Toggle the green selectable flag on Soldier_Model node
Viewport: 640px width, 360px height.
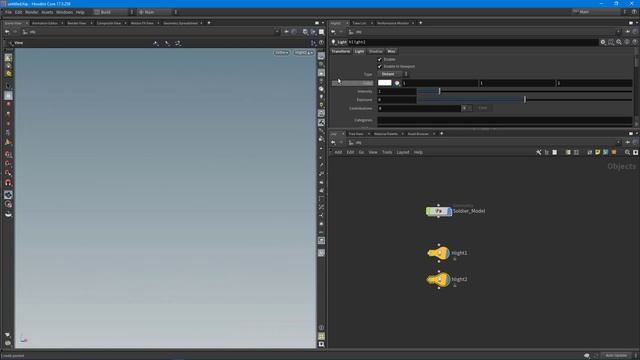coord(428,211)
